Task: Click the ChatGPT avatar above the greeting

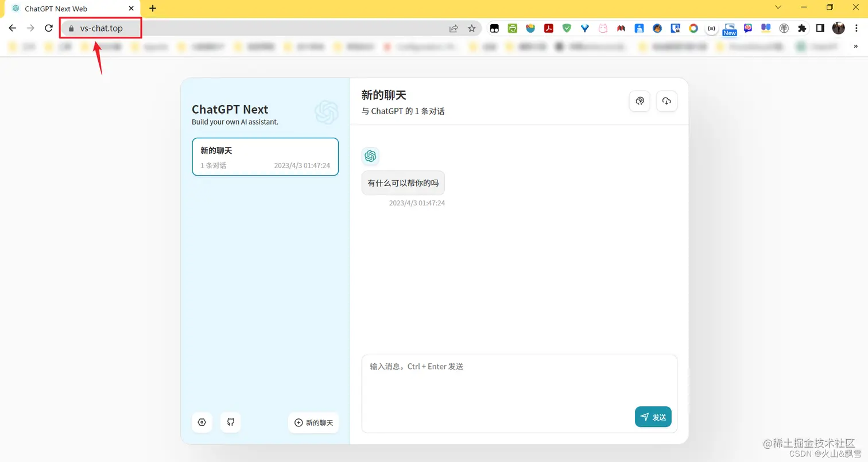Action: click(x=370, y=156)
